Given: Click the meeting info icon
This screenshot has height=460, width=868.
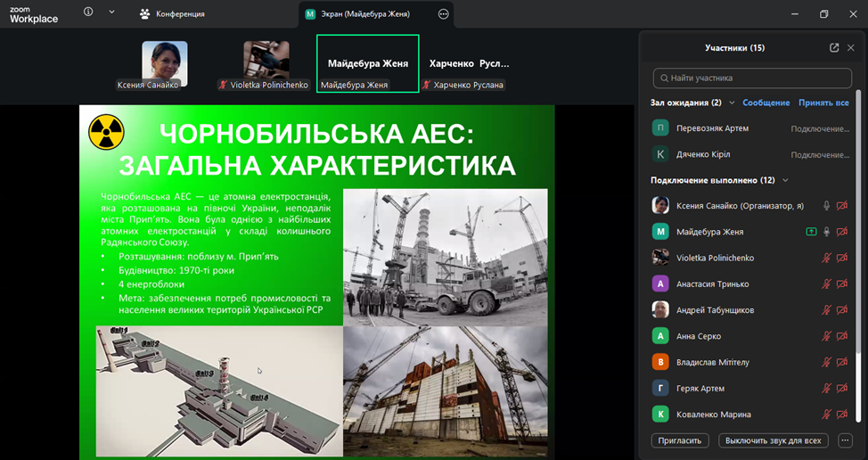Looking at the screenshot, I should 88,12.
